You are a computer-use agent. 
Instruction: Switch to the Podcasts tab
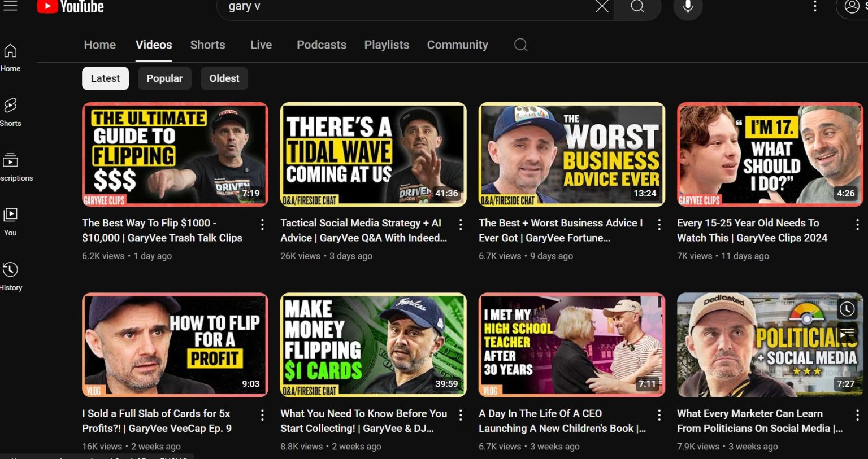321,45
